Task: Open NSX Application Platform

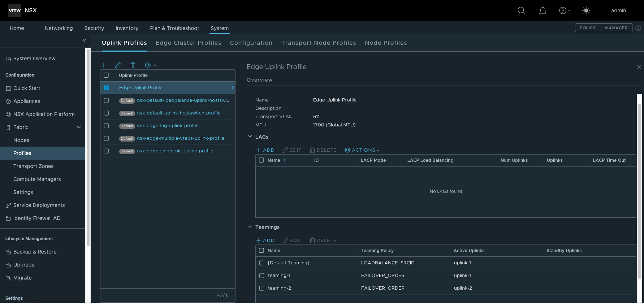Action: click(44, 114)
